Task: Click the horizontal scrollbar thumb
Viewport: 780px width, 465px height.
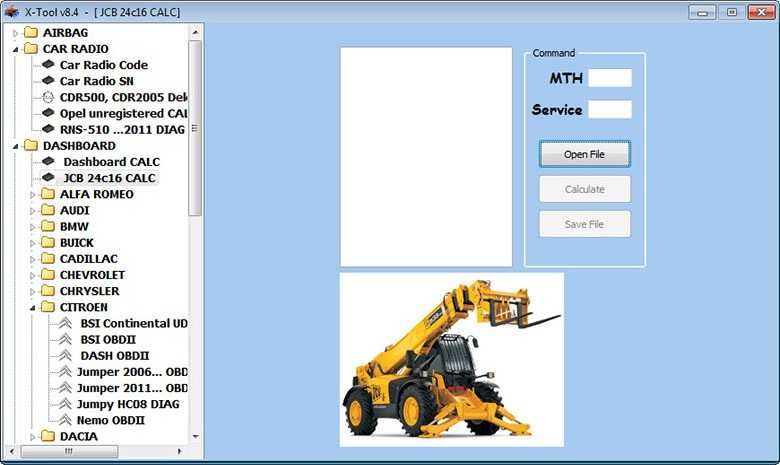Action: (70, 451)
